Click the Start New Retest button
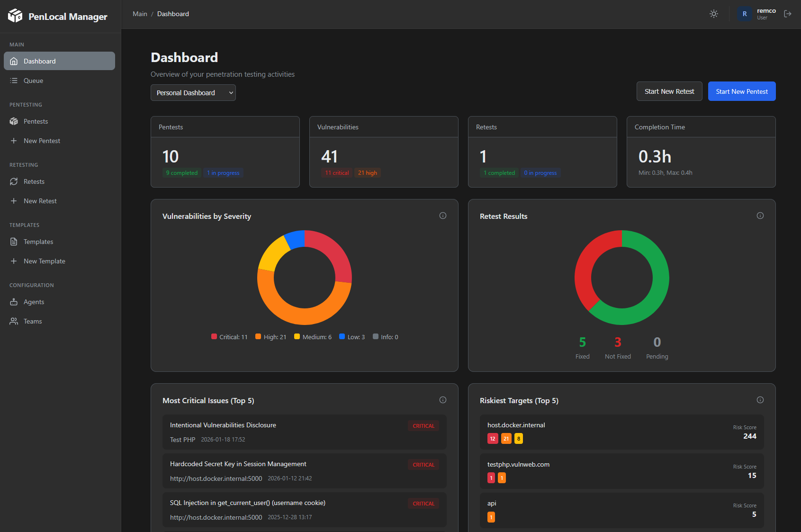 (x=669, y=91)
